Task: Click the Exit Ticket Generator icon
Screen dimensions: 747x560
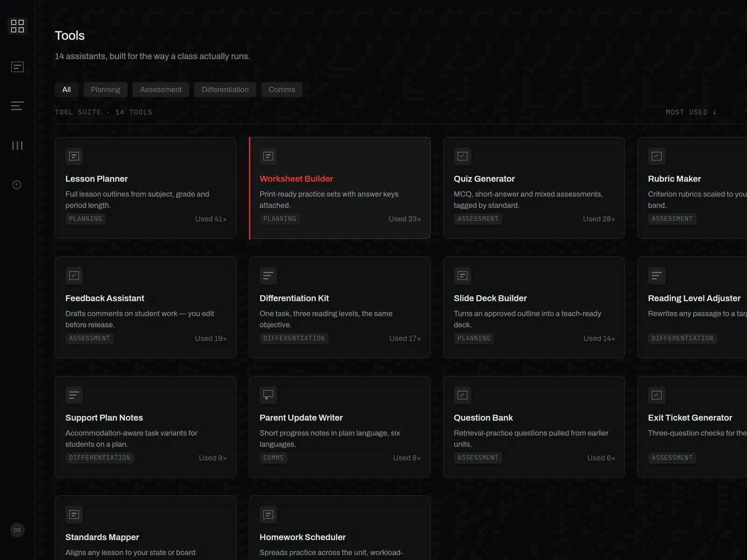Action: tap(657, 395)
